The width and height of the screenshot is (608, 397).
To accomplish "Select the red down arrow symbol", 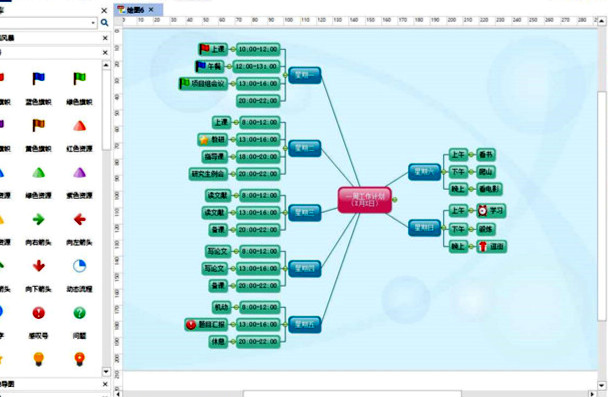I will click(38, 266).
